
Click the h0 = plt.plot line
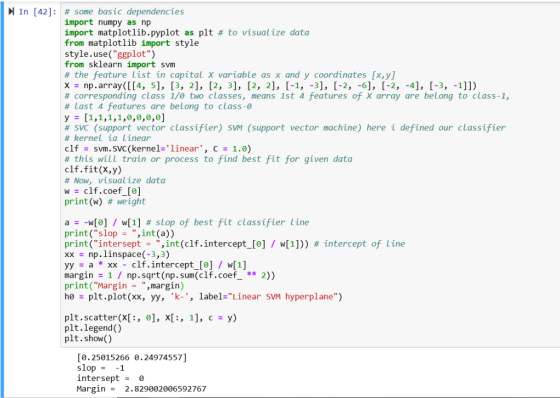pyautogui.click(x=203, y=297)
